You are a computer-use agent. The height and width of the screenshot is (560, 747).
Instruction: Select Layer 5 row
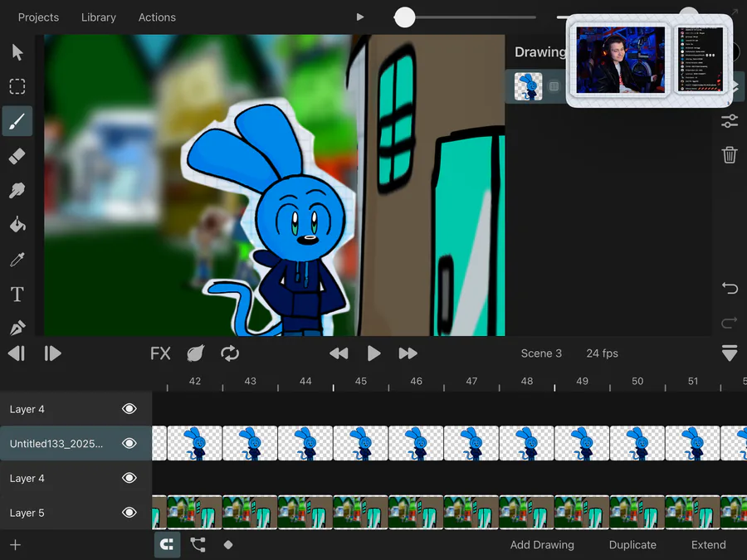click(x=76, y=513)
